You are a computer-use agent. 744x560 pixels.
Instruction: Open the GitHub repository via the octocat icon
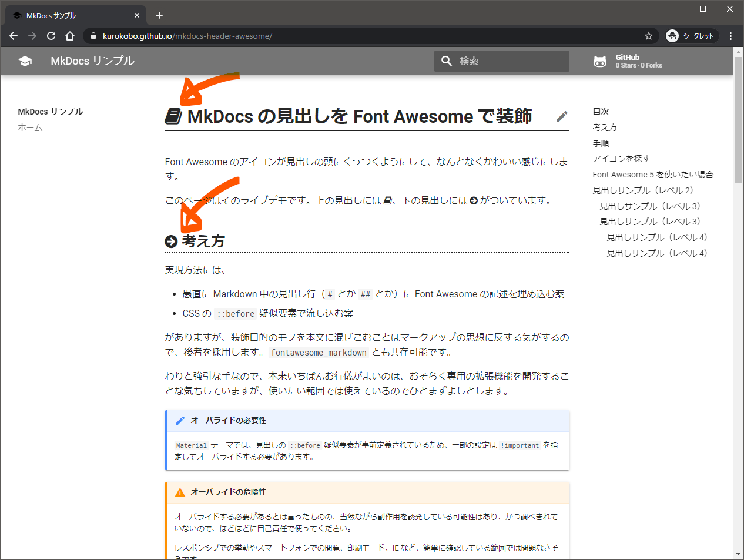[x=600, y=61]
